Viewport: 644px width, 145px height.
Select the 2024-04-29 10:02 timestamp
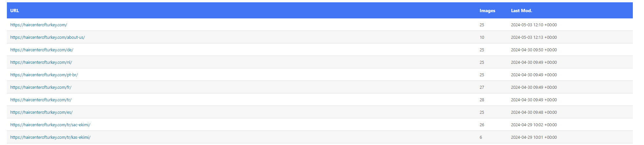(534, 125)
